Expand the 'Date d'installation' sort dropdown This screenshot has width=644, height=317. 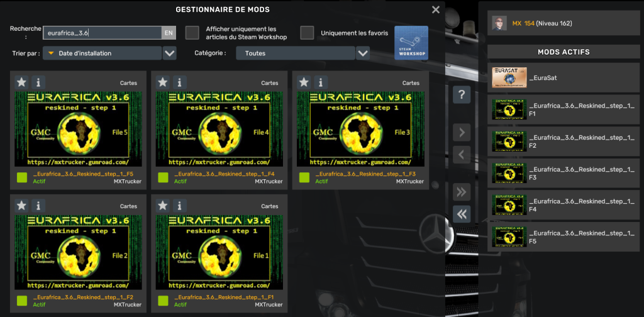pyautogui.click(x=169, y=53)
